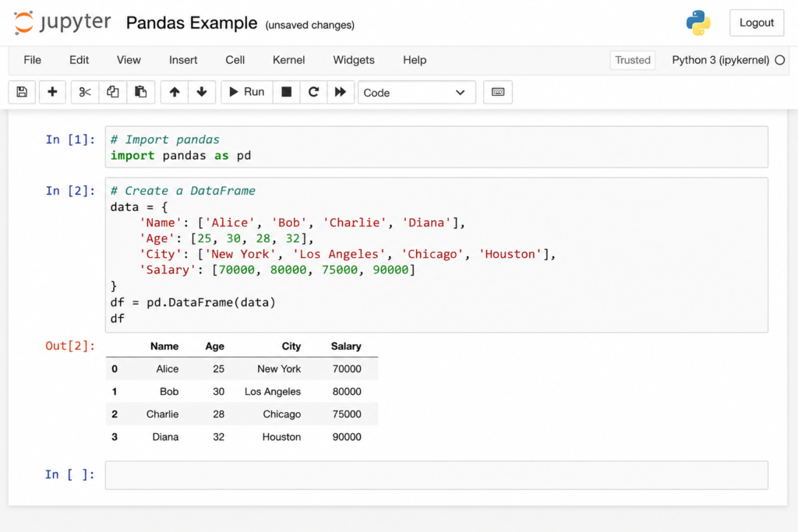This screenshot has width=798, height=532.
Task: Copy selected cells icon
Action: point(112,92)
